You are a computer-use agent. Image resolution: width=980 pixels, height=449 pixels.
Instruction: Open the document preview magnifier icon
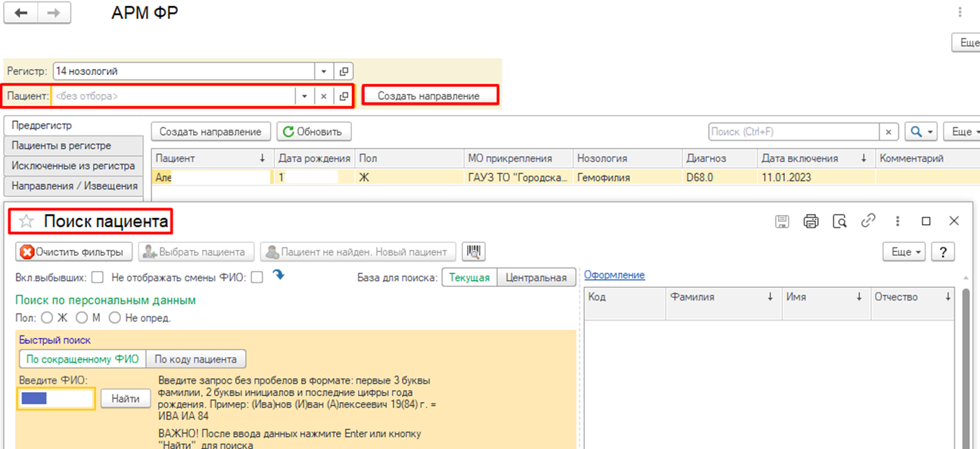point(839,221)
